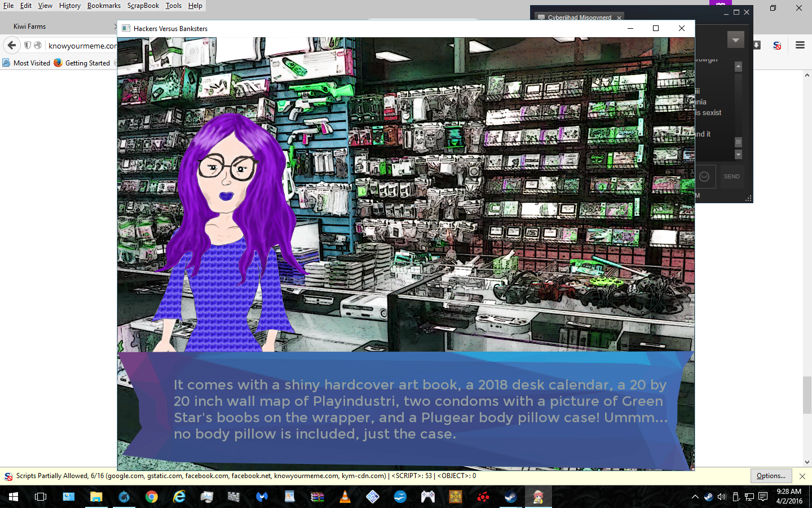Viewport: 812px width, 508px height.
Task: Open the History menu in Firefox
Action: coord(70,6)
